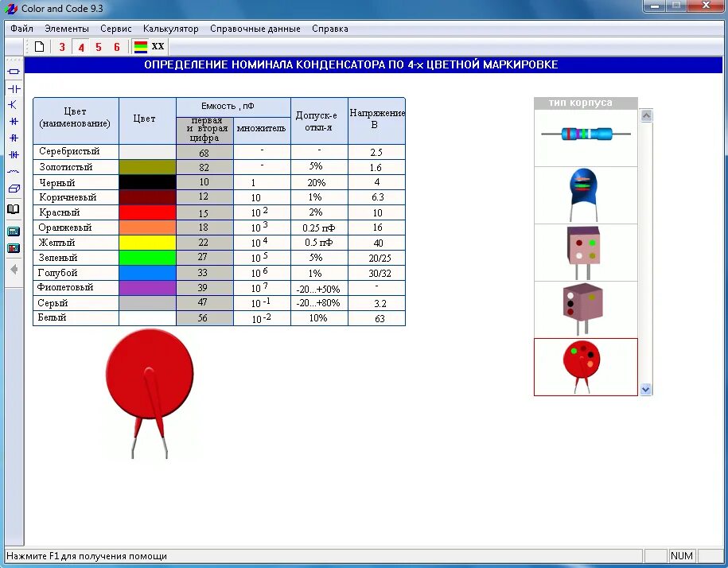Click the множитель column header

pyautogui.click(x=262, y=129)
